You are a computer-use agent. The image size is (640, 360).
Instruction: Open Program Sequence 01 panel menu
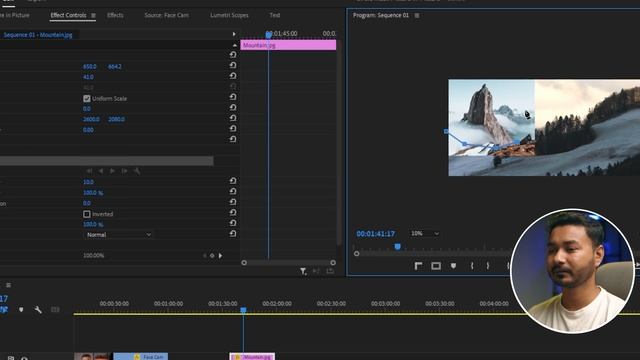coord(417,16)
